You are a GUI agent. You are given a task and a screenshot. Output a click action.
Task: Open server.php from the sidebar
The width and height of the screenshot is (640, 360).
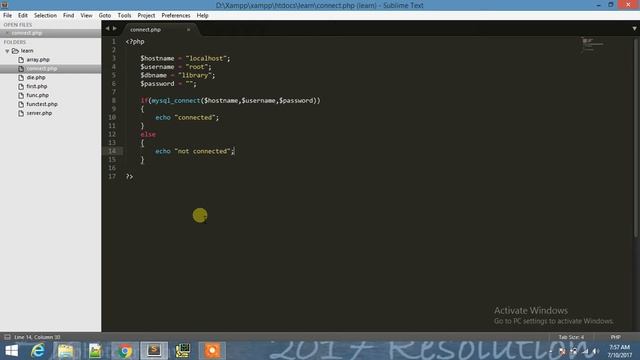(39, 113)
